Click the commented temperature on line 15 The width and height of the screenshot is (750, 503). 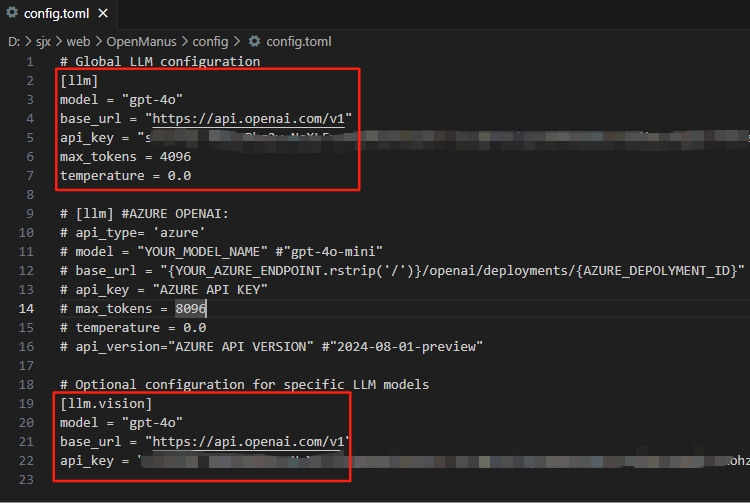click(x=133, y=328)
